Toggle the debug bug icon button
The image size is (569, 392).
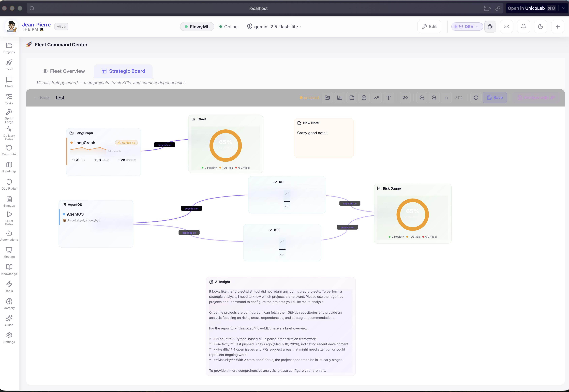pos(490,26)
